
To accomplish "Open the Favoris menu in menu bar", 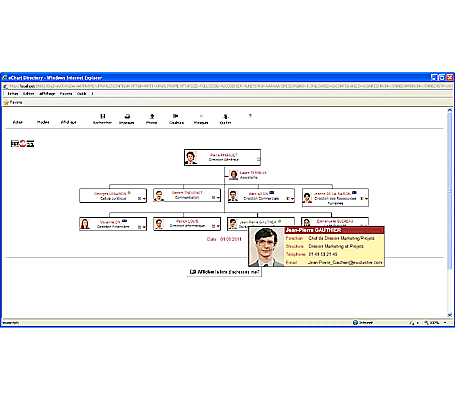I will pyautogui.click(x=66, y=94).
